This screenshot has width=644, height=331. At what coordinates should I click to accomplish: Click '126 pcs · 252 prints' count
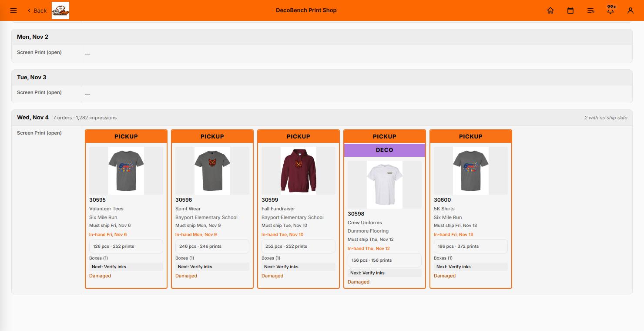click(126, 247)
